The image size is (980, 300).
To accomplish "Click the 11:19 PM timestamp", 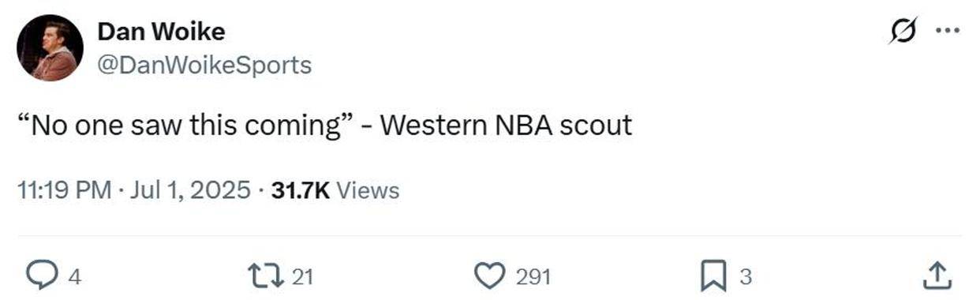I will [64, 190].
